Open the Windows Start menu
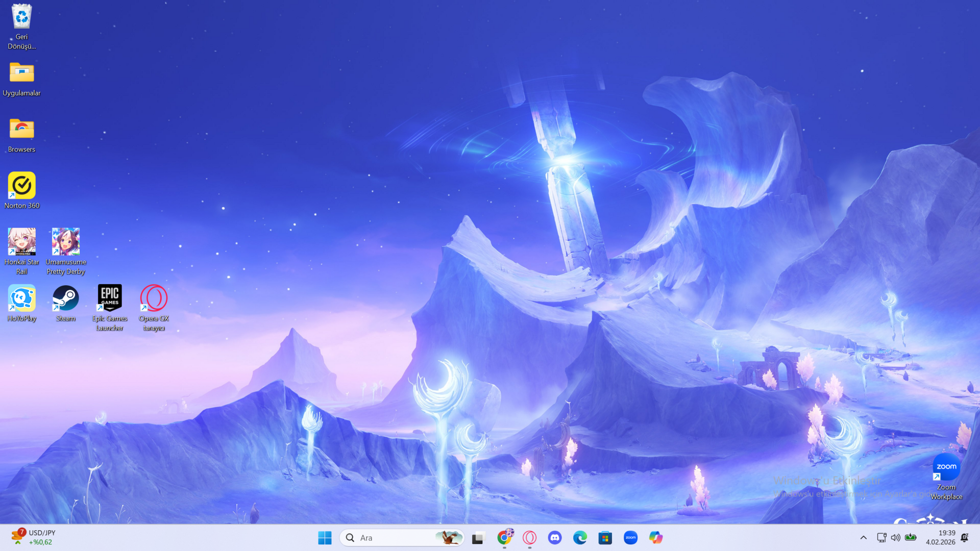Image resolution: width=980 pixels, height=551 pixels. 325,538
